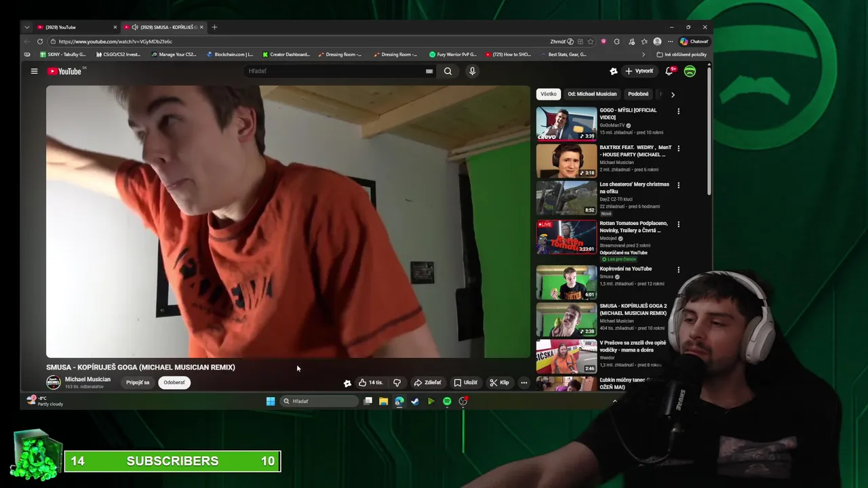Open the YouTube account avatar menu

[x=690, y=71]
